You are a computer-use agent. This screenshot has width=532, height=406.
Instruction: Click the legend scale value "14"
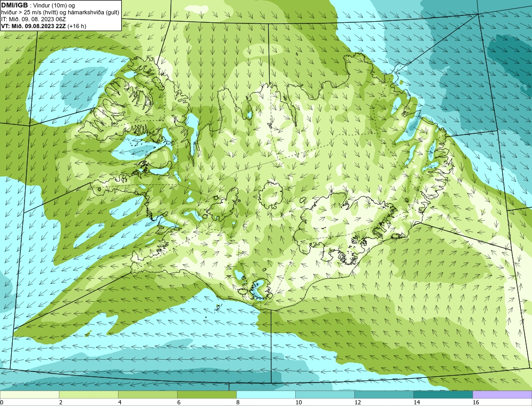coord(417,402)
